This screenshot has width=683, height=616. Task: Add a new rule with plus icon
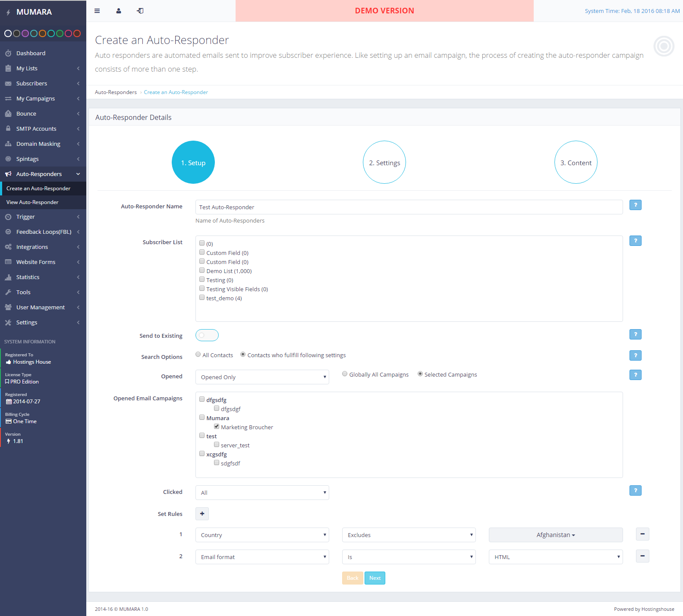202,514
